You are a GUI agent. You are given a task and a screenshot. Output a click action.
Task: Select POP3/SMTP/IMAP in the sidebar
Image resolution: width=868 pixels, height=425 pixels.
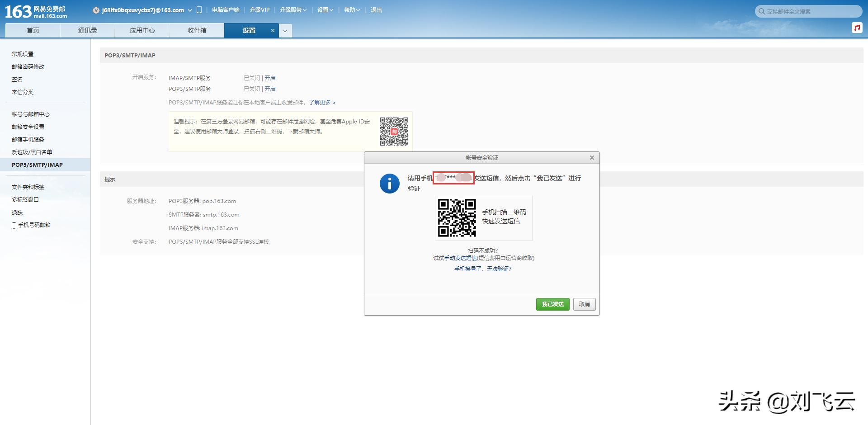pyautogui.click(x=45, y=165)
